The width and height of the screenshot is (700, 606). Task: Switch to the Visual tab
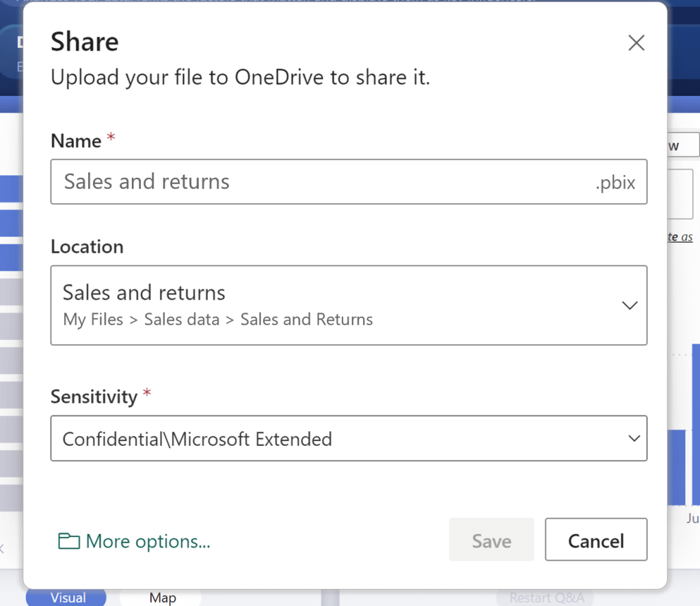(68, 598)
